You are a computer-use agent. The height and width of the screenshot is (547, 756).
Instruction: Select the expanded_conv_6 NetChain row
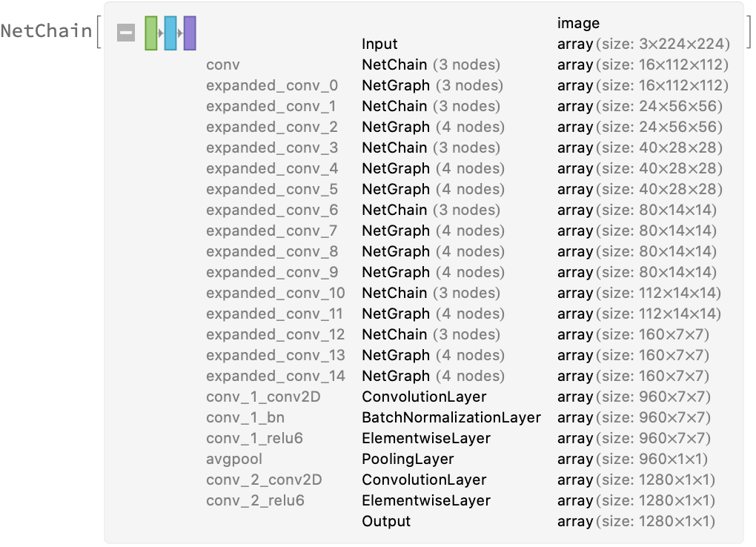coord(431,210)
